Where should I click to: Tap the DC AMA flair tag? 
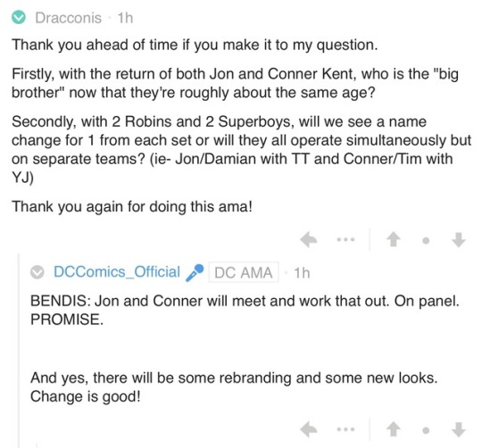click(244, 272)
